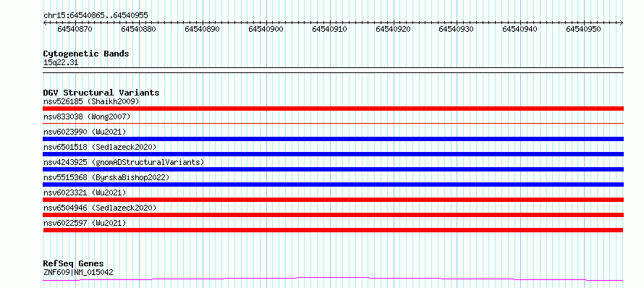Click the Cytogenetic Bands track heading
644x288 pixels.
click(86, 54)
